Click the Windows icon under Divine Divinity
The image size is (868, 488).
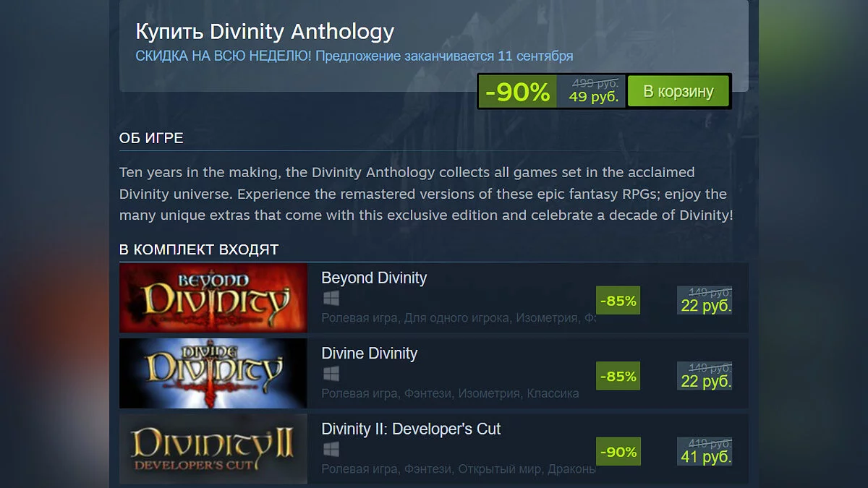pyautogui.click(x=331, y=374)
